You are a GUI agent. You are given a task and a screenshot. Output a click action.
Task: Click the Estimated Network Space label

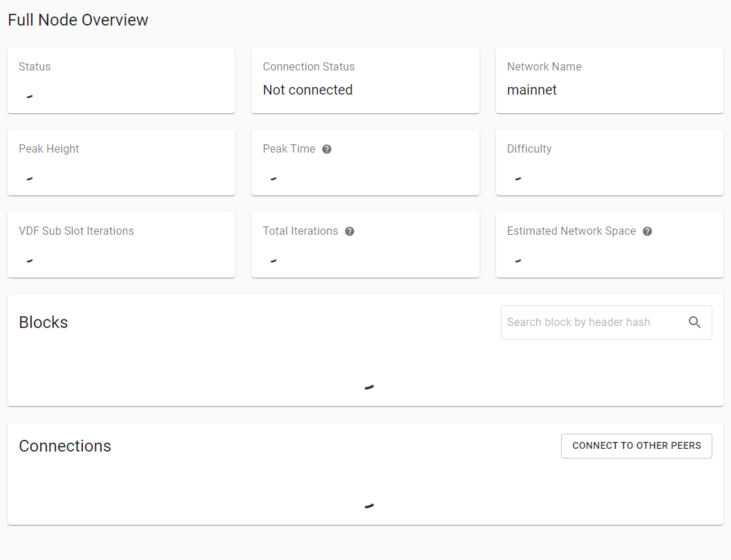(571, 231)
